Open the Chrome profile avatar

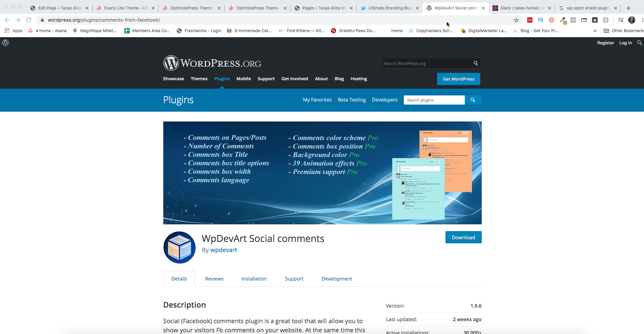click(632, 20)
